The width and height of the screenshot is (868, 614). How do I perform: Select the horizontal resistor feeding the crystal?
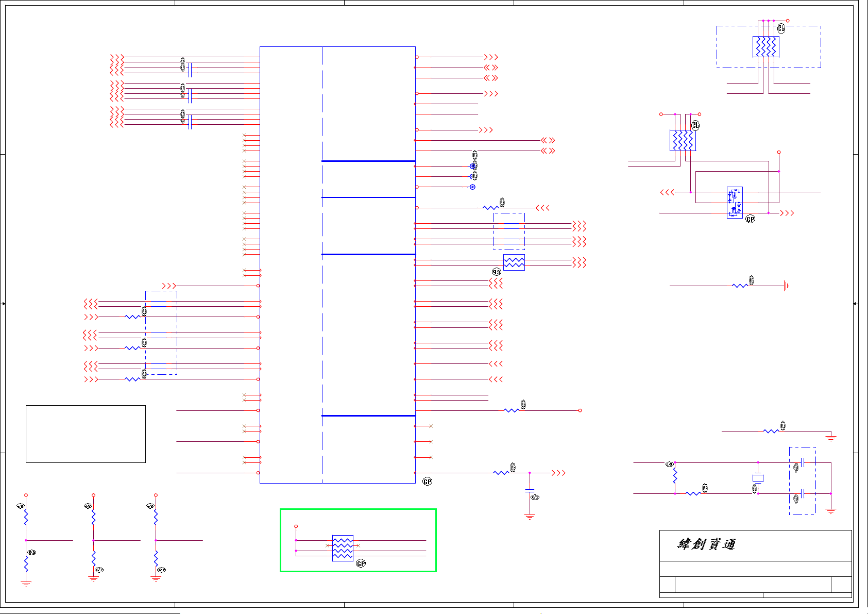tap(693, 493)
